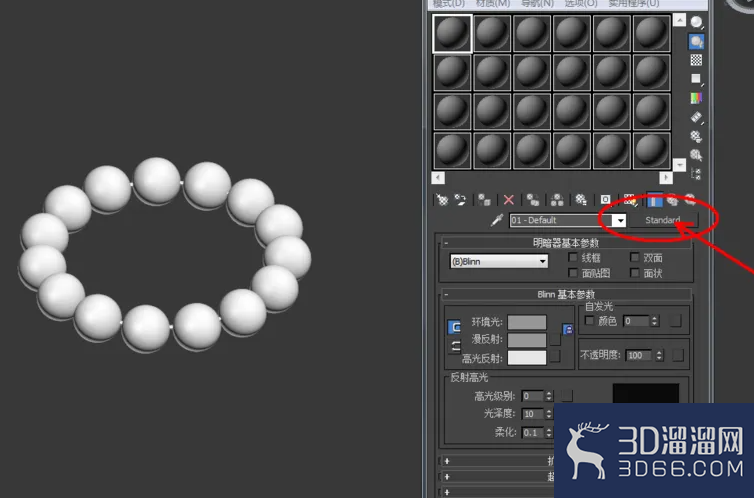Click the Standard material type button
754x498 pixels.
[x=663, y=220]
